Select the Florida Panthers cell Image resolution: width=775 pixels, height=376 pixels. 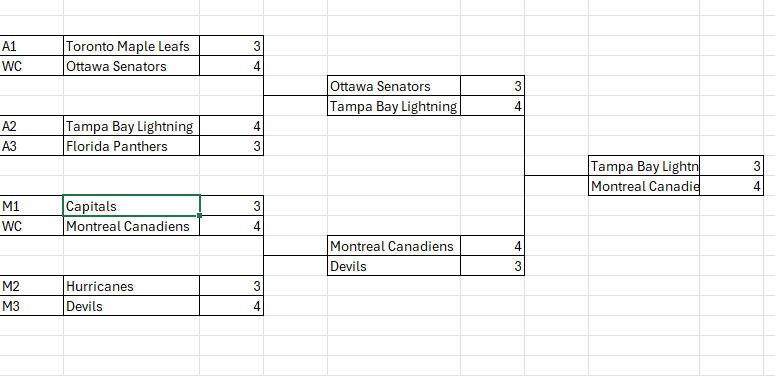coord(131,146)
